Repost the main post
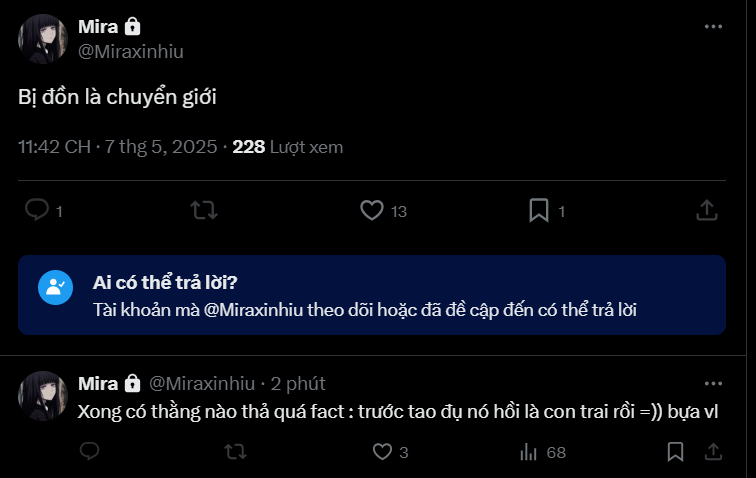The image size is (756, 478). tap(204, 210)
